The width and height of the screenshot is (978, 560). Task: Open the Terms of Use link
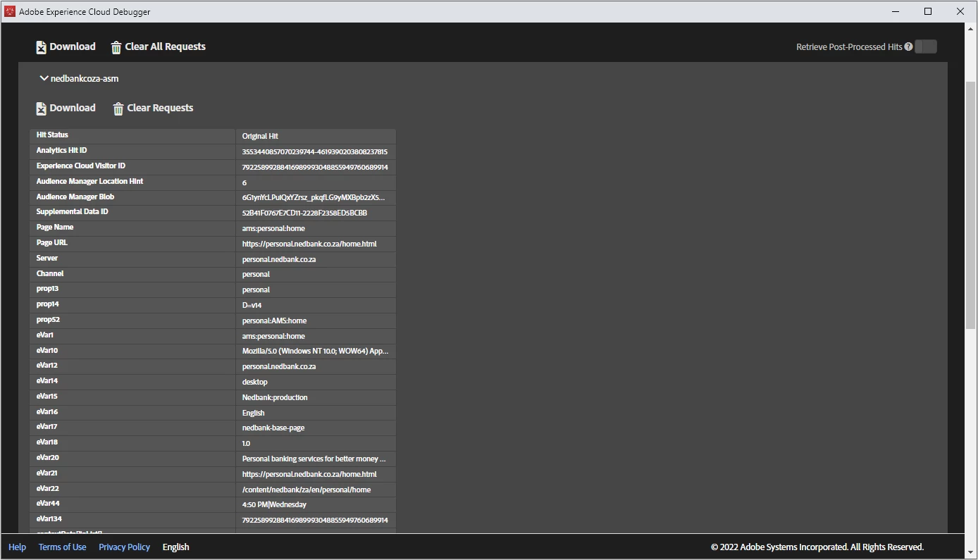pos(63,547)
